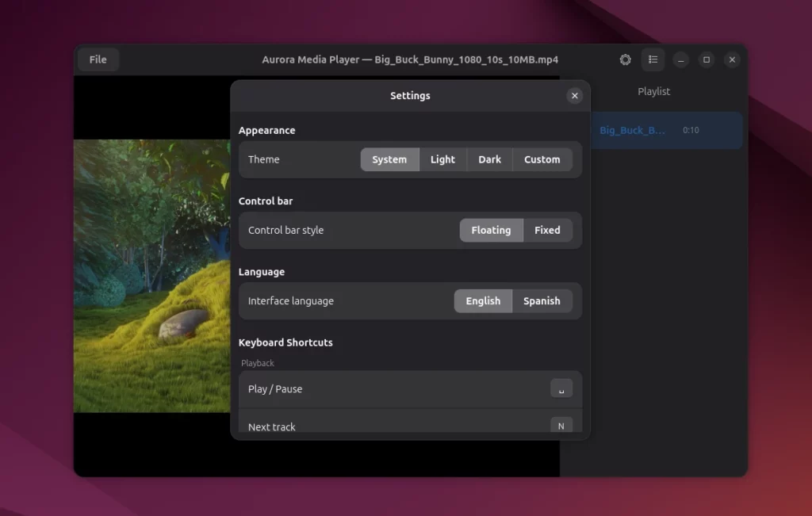This screenshot has height=516, width=812.
Task: Select Floating control bar style
Action: pos(491,230)
